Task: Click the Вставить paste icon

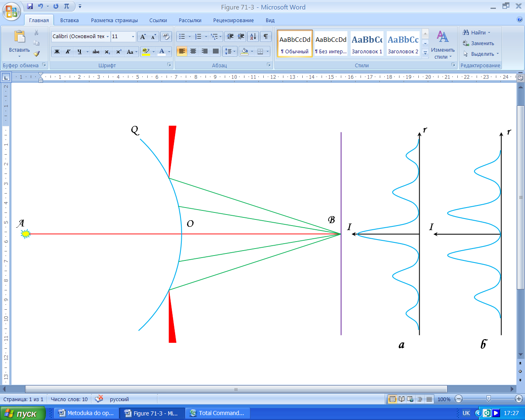Action: [x=19, y=37]
